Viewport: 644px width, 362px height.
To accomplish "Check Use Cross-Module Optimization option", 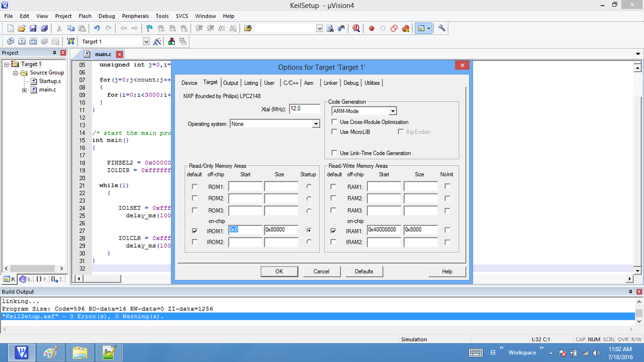I will [x=334, y=122].
